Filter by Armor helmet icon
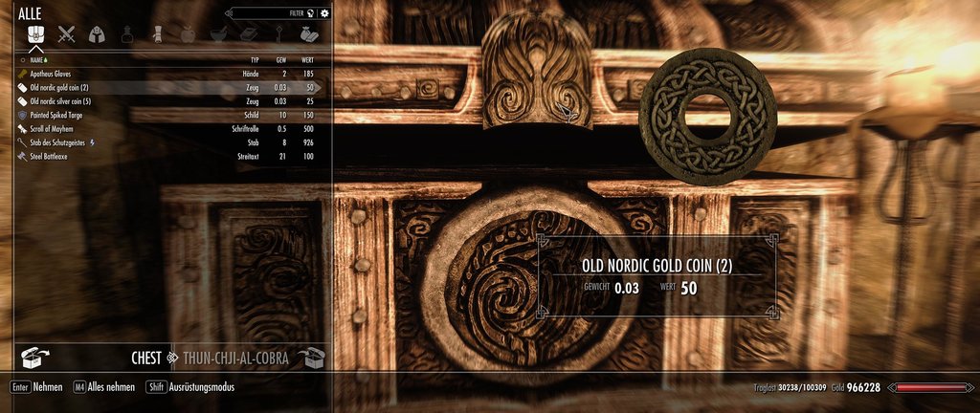 (97, 34)
